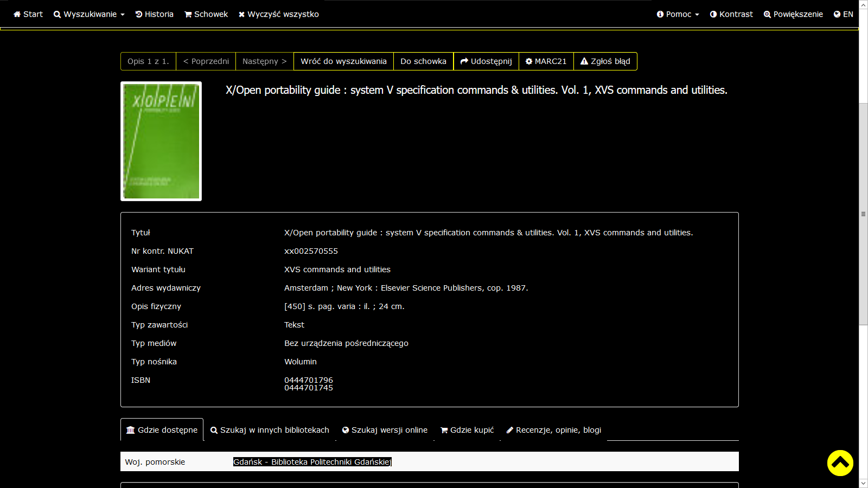View record in MARC21 format
This screenshot has height=488, width=868.
coord(546,61)
